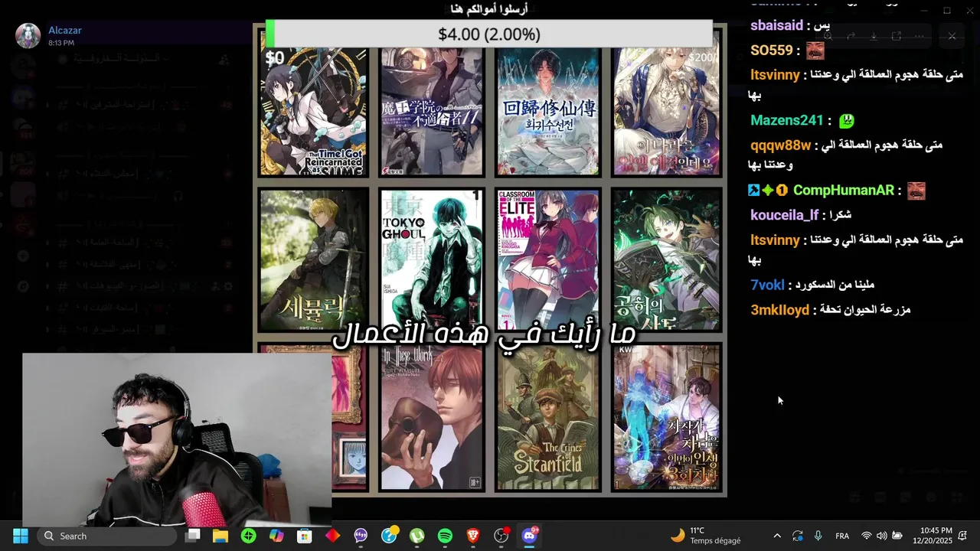
Task: Open OBS Studio from the taskbar
Action: click(x=501, y=536)
